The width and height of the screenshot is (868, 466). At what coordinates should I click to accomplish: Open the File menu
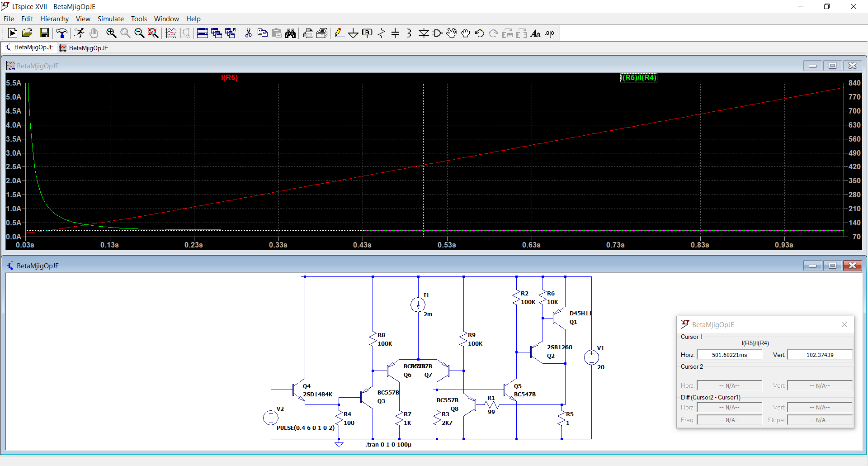(x=9, y=19)
